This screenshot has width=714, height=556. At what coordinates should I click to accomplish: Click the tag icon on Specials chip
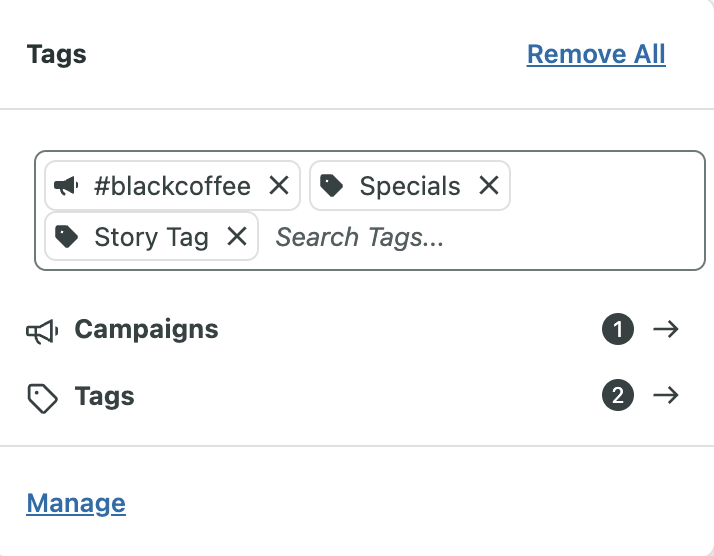[x=332, y=186]
